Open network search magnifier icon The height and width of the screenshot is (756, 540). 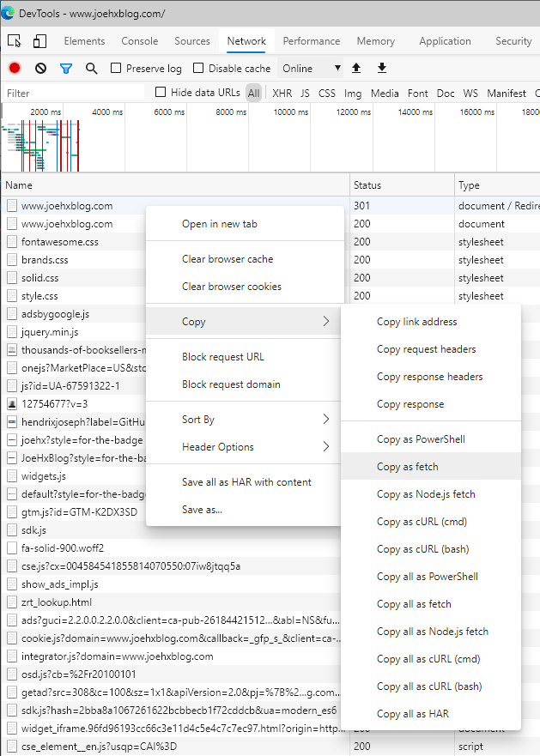click(x=91, y=69)
